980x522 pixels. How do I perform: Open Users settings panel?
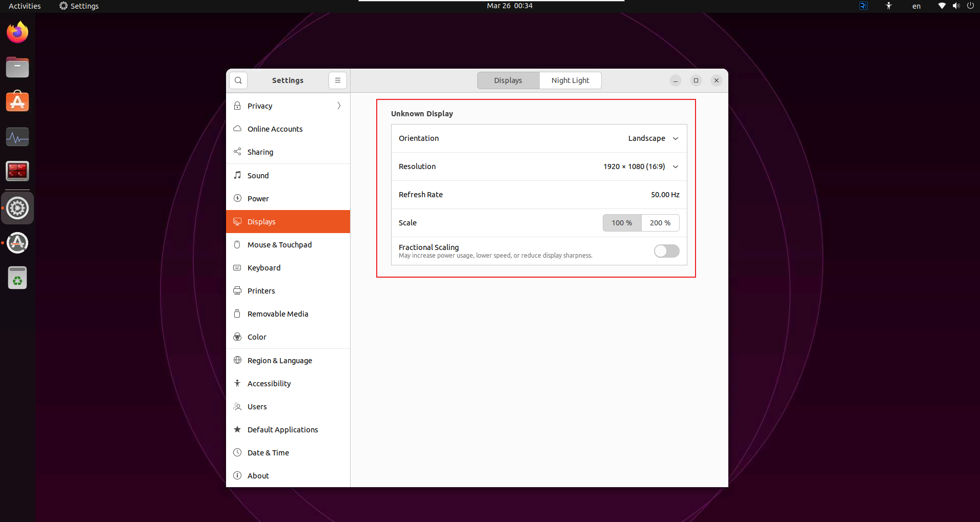coord(288,406)
